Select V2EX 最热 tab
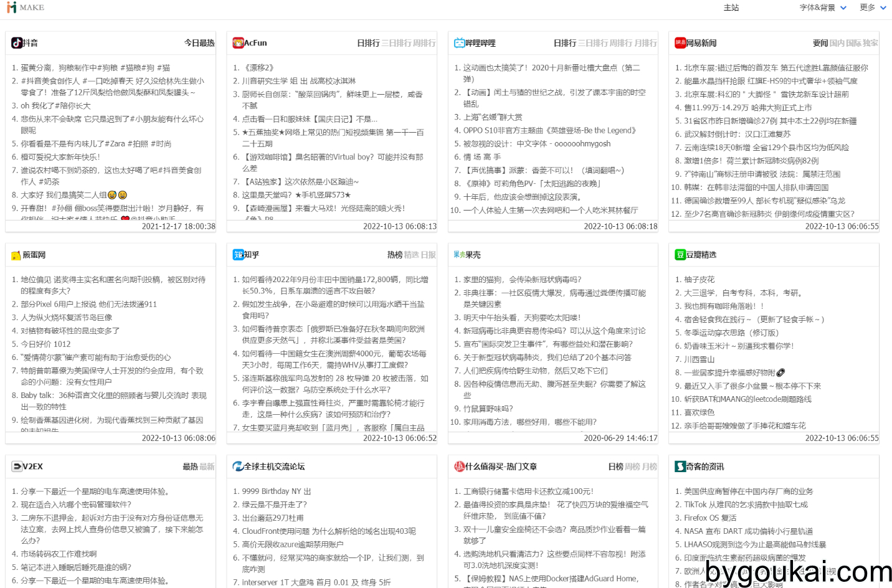Image resolution: width=892 pixels, height=588 pixels. (x=190, y=467)
